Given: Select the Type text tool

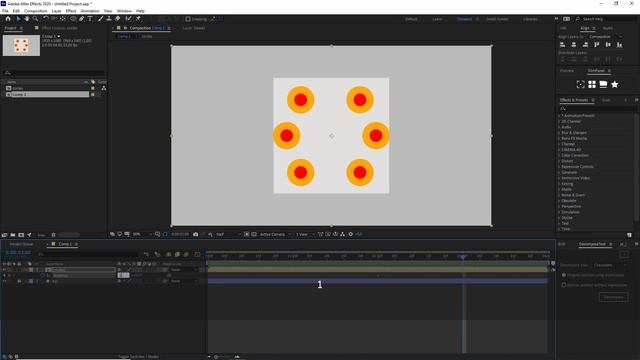Looking at the screenshot, I should coord(90,19).
